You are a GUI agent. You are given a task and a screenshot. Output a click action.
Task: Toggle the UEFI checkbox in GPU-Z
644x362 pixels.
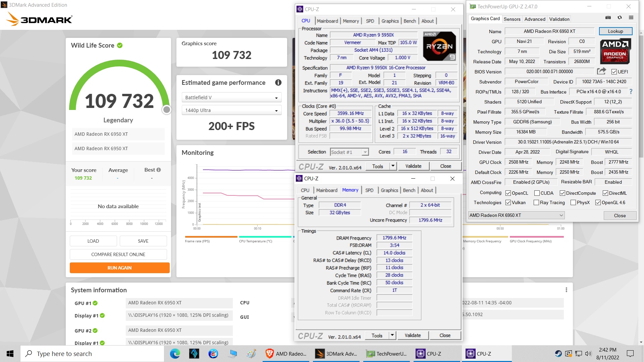pyautogui.click(x=614, y=72)
